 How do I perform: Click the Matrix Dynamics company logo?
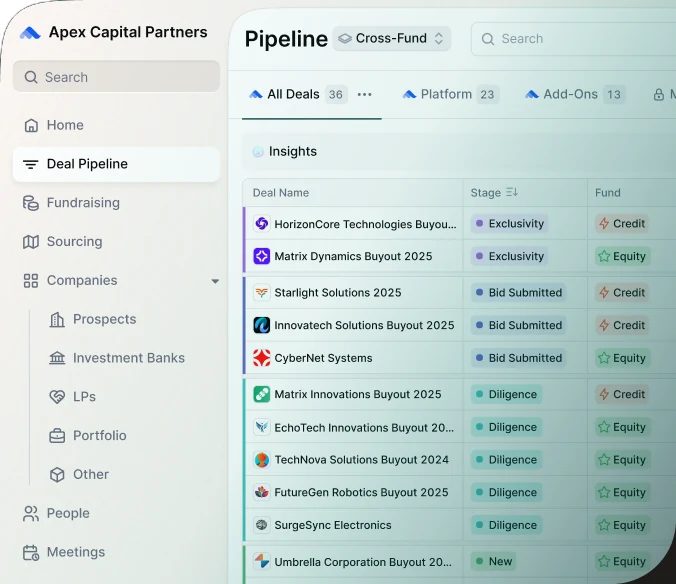(261, 256)
